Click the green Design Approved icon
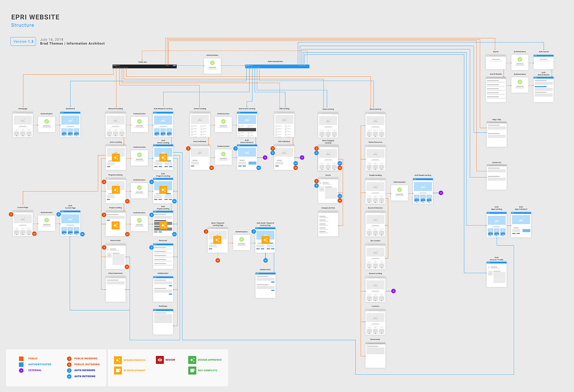The width and height of the screenshot is (574, 392). point(192,360)
